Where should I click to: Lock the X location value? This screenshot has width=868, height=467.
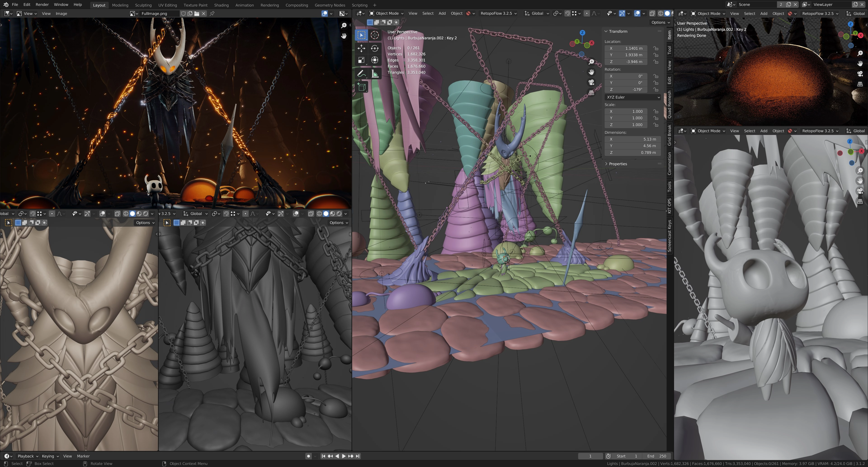pos(655,48)
